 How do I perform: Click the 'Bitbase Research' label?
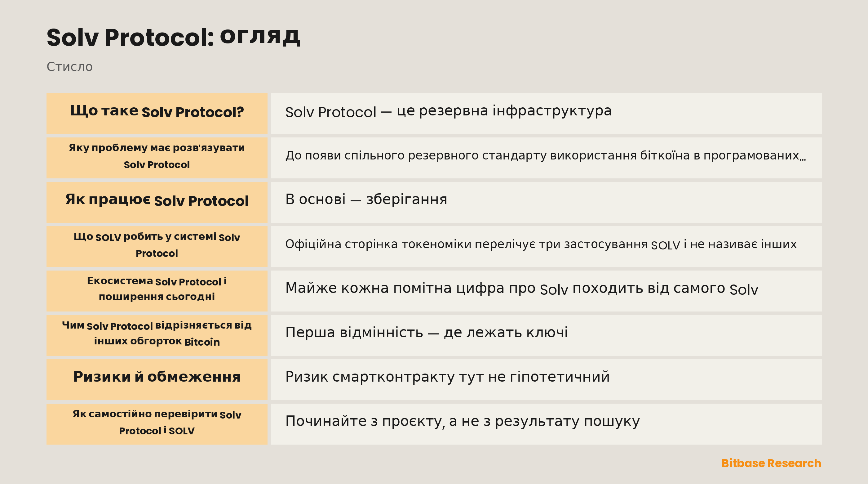point(771,463)
